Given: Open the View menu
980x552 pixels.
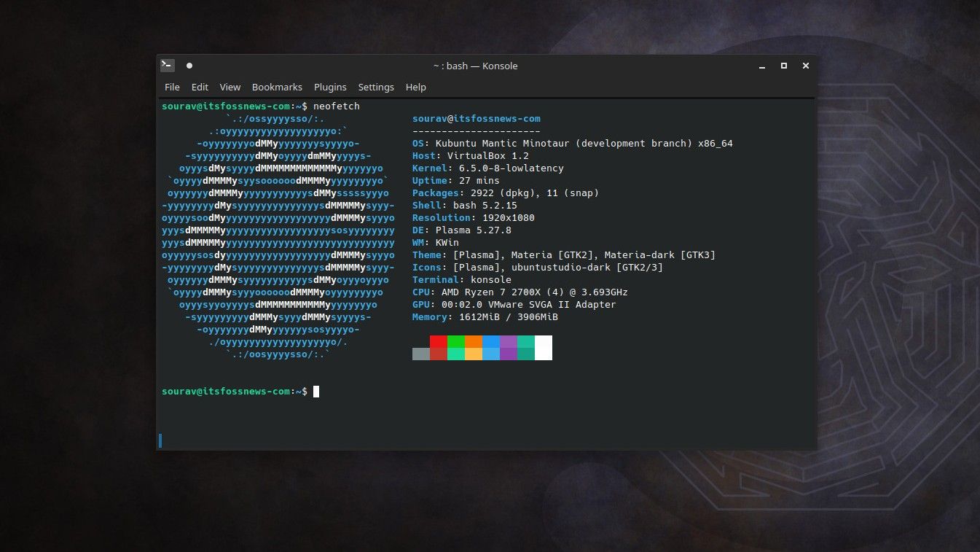Looking at the screenshot, I should 230,87.
